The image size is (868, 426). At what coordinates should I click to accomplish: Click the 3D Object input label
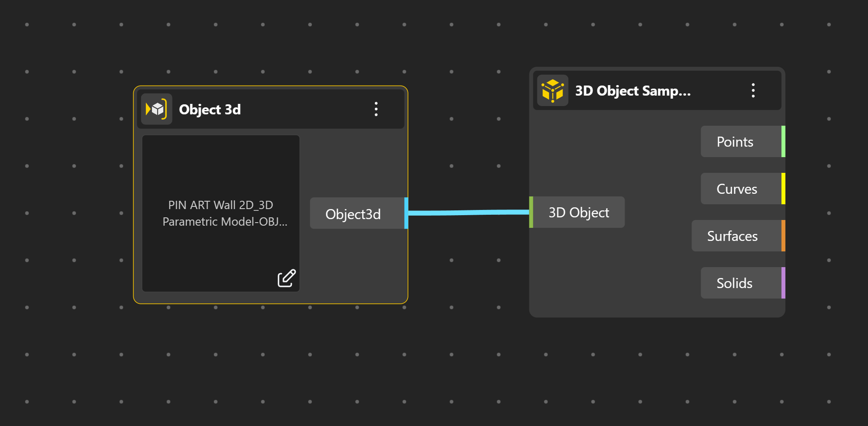point(578,213)
